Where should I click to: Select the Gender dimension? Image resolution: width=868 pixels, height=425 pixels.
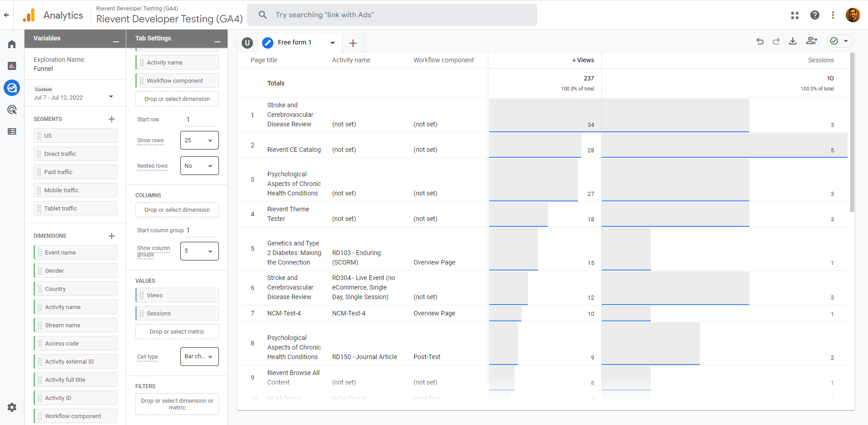point(75,270)
